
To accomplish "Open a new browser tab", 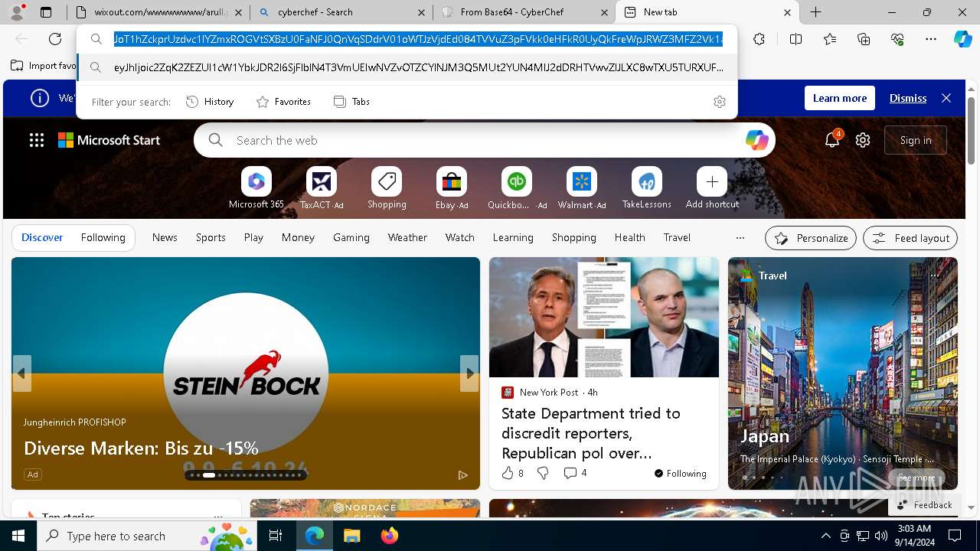I will pos(816,12).
